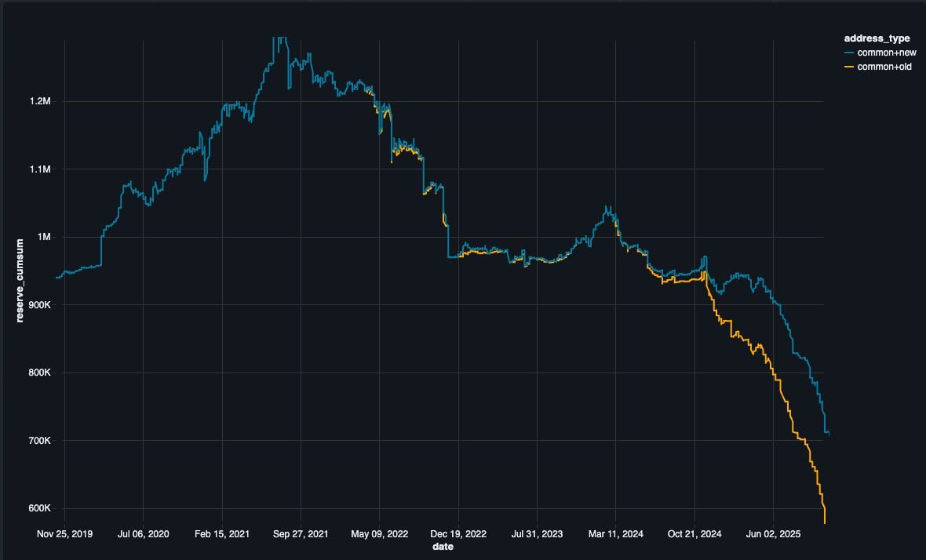Select the Mar 11, 2024 date label

[x=616, y=534]
